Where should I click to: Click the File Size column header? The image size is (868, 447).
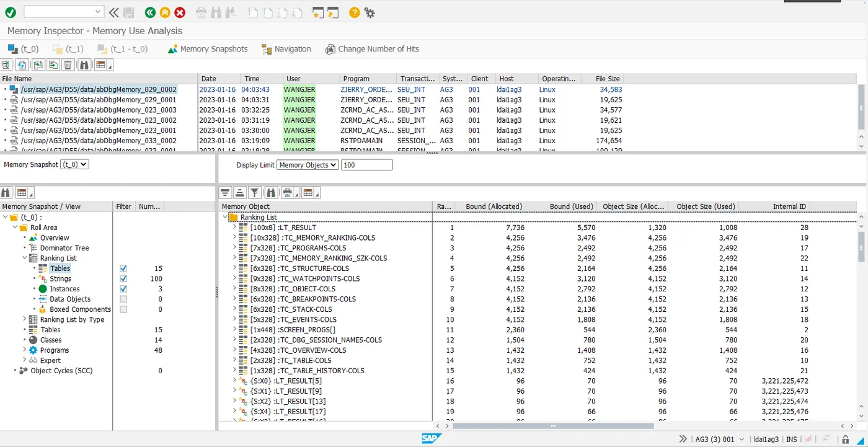coord(602,79)
